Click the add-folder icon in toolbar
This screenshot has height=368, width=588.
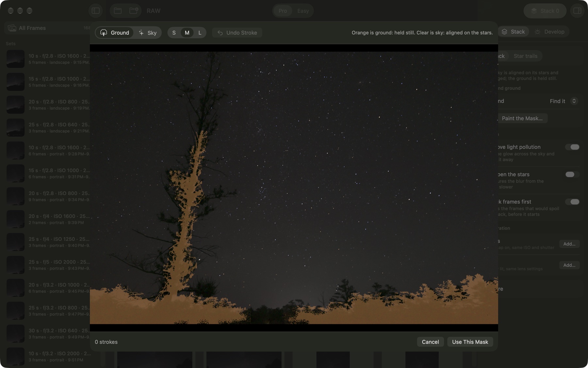pyautogui.click(x=134, y=11)
